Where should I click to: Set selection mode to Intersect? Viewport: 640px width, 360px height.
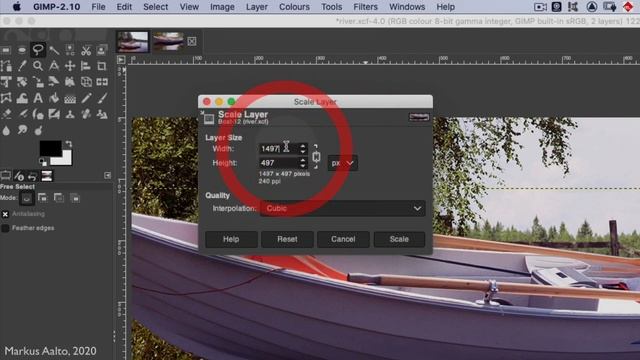tap(75, 198)
